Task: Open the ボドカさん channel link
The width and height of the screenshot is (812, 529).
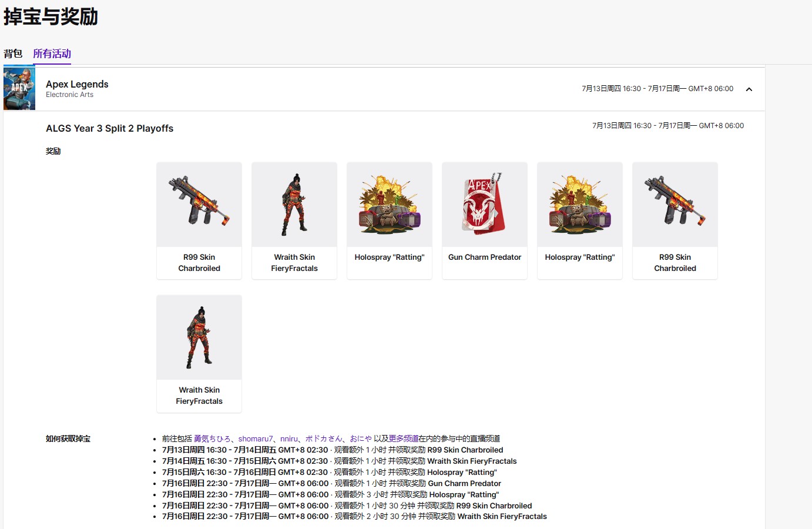Action: (x=322, y=438)
